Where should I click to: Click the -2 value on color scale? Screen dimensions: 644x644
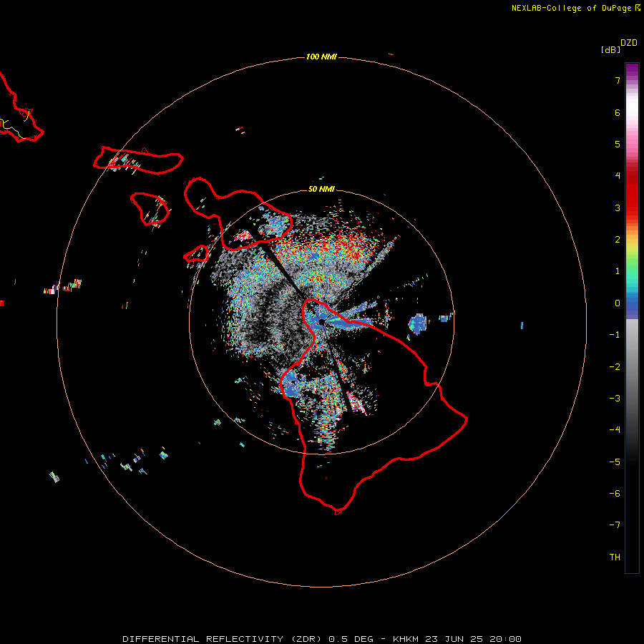coord(615,367)
